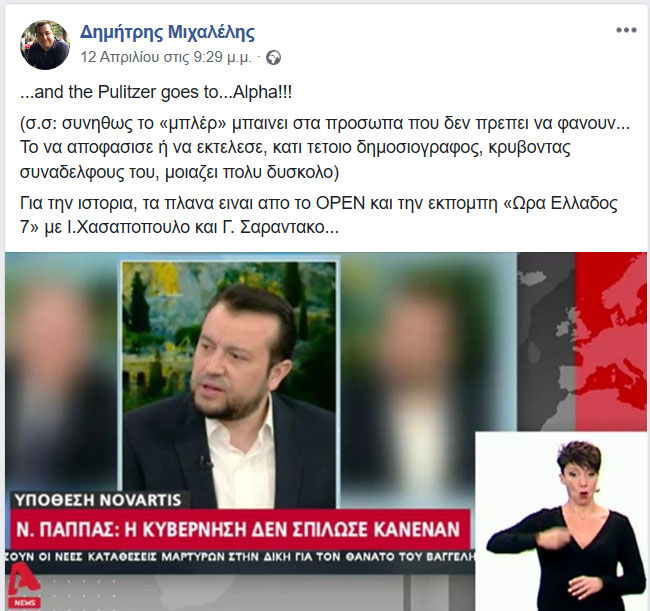Click the scrolling news ticker text
Viewport: 650px width, 611px height.
coord(240,557)
